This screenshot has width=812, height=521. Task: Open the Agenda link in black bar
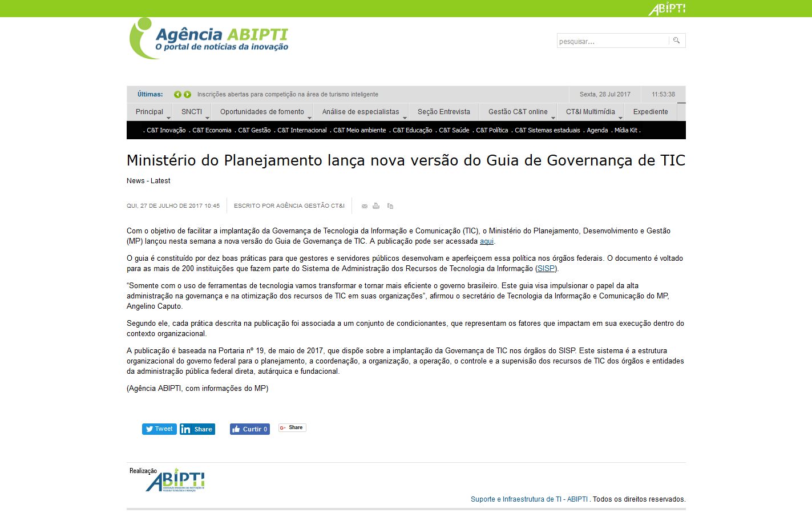[597, 130]
